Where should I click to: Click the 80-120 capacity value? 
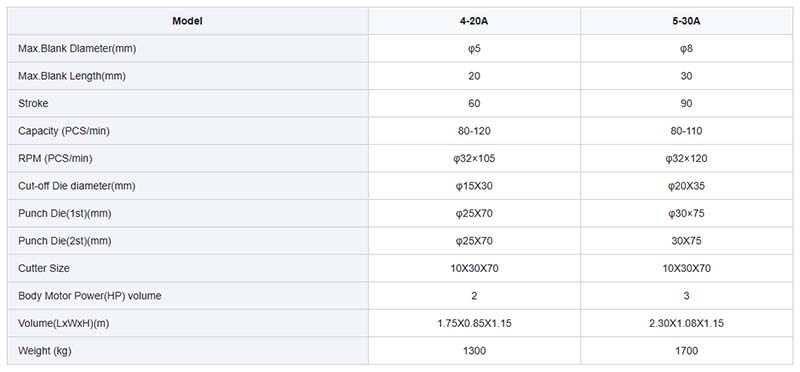click(474, 131)
